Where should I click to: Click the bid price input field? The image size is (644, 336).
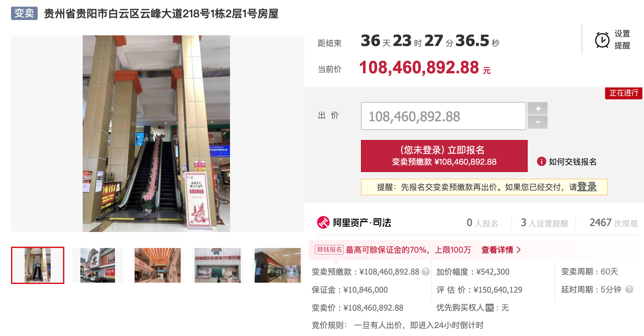coord(443,116)
